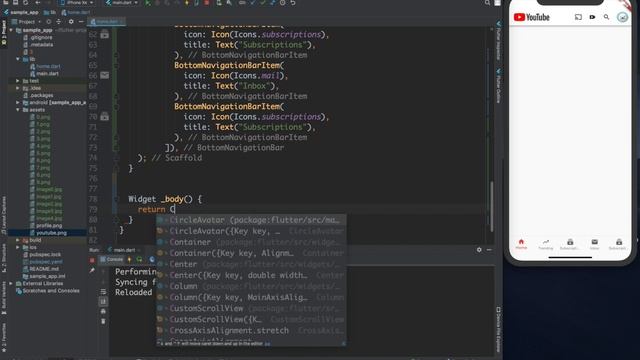Open the Flutter Outline side tab
The width and height of the screenshot is (640, 360).
498,86
